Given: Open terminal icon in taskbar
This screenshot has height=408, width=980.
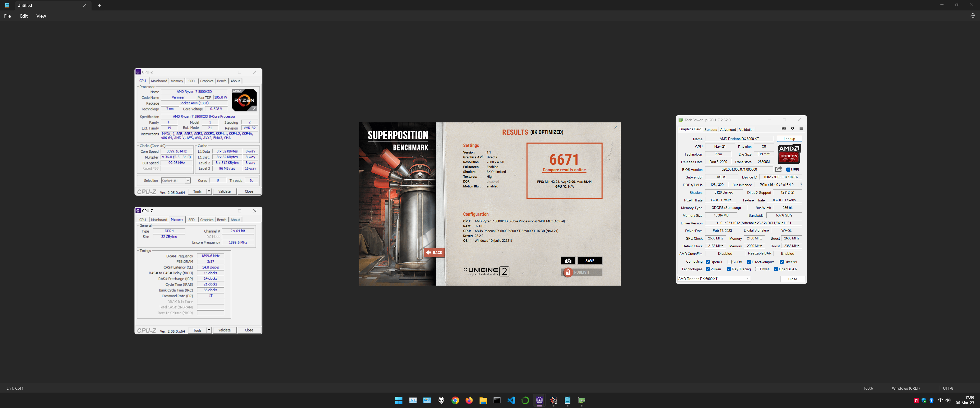Looking at the screenshot, I should click(x=497, y=400).
